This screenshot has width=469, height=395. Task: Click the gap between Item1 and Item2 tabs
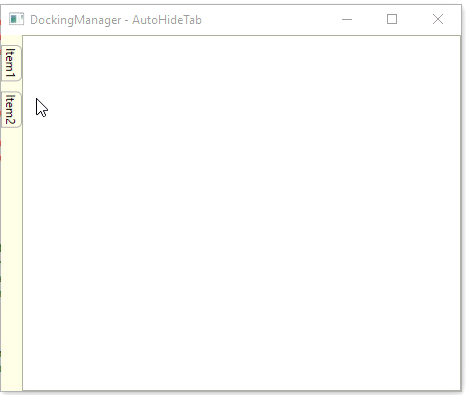(11, 86)
